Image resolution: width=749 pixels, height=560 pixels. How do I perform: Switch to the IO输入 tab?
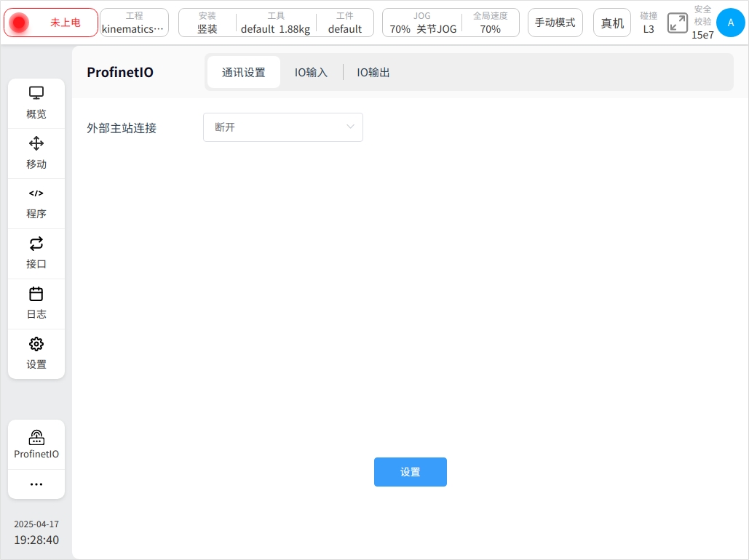(311, 73)
